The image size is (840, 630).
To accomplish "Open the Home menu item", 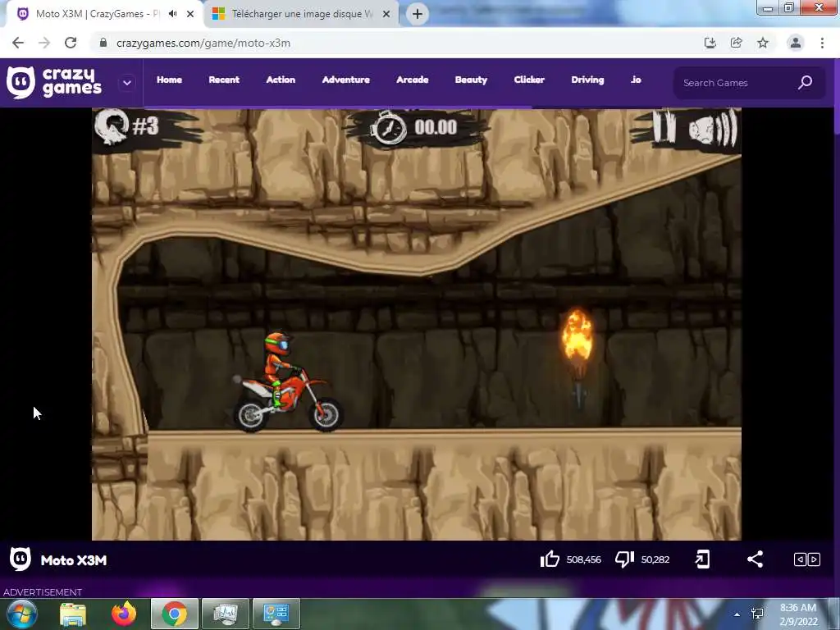I will [x=169, y=80].
